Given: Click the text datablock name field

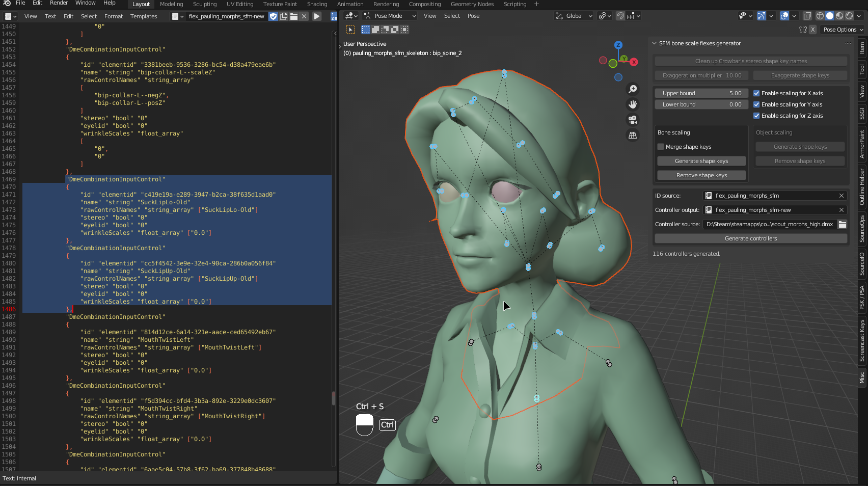Looking at the screenshot, I should (x=226, y=16).
